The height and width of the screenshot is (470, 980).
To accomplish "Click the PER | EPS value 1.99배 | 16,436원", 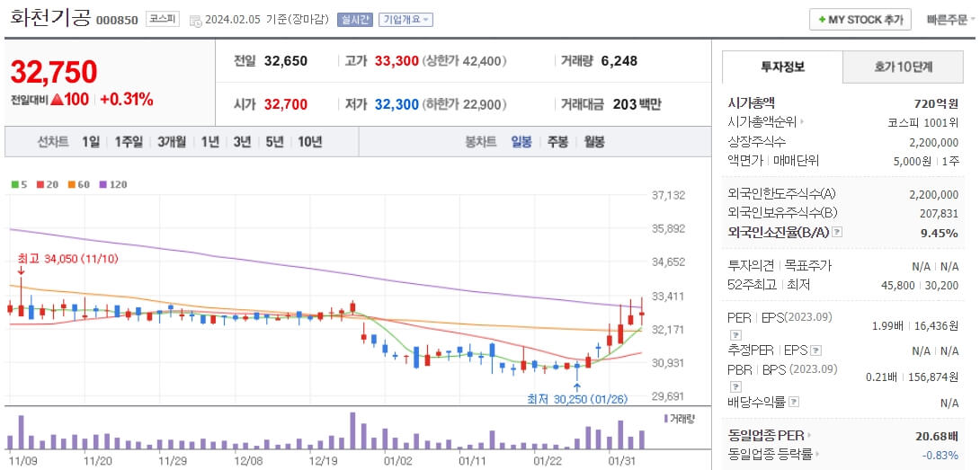I will [915, 325].
